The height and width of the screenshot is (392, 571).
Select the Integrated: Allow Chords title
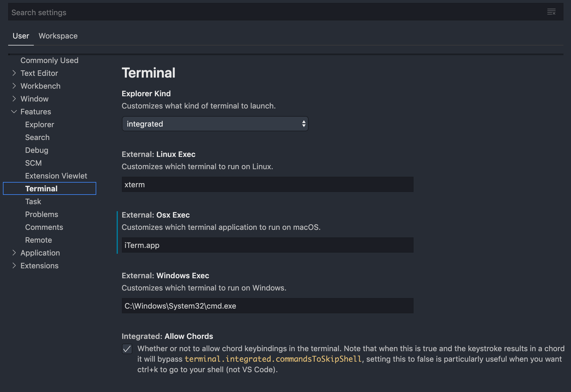tap(167, 336)
